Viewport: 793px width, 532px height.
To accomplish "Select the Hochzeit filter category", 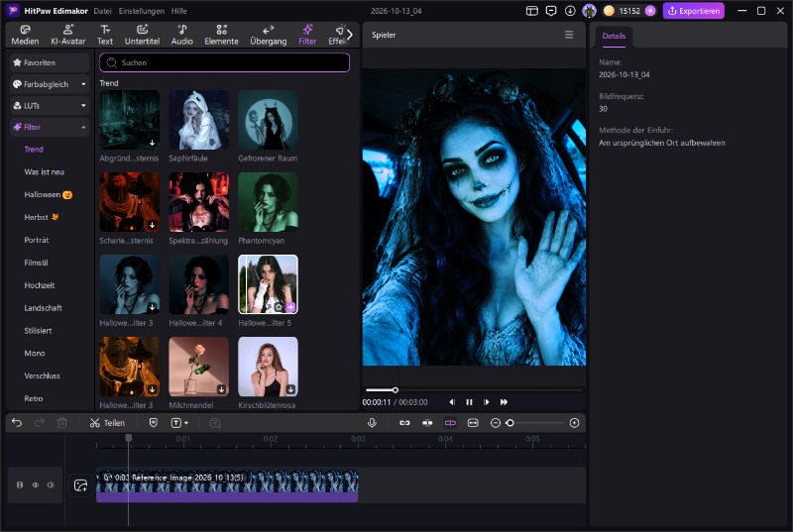I will click(x=40, y=285).
